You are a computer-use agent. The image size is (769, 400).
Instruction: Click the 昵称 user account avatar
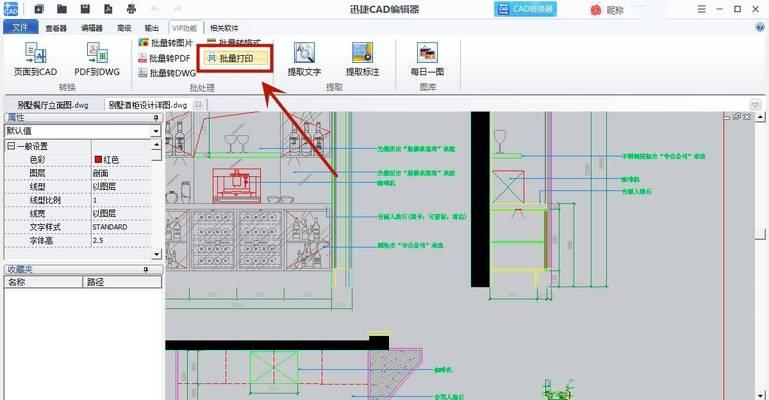[595, 10]
